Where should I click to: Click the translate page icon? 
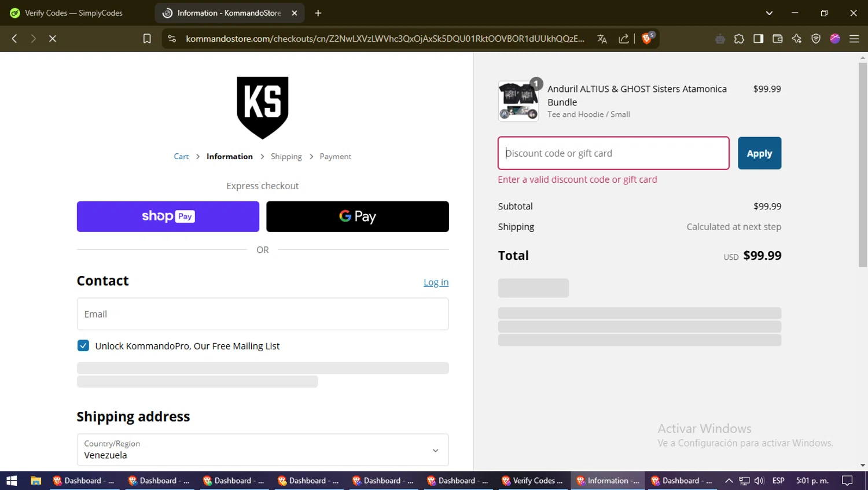(602, 39)
